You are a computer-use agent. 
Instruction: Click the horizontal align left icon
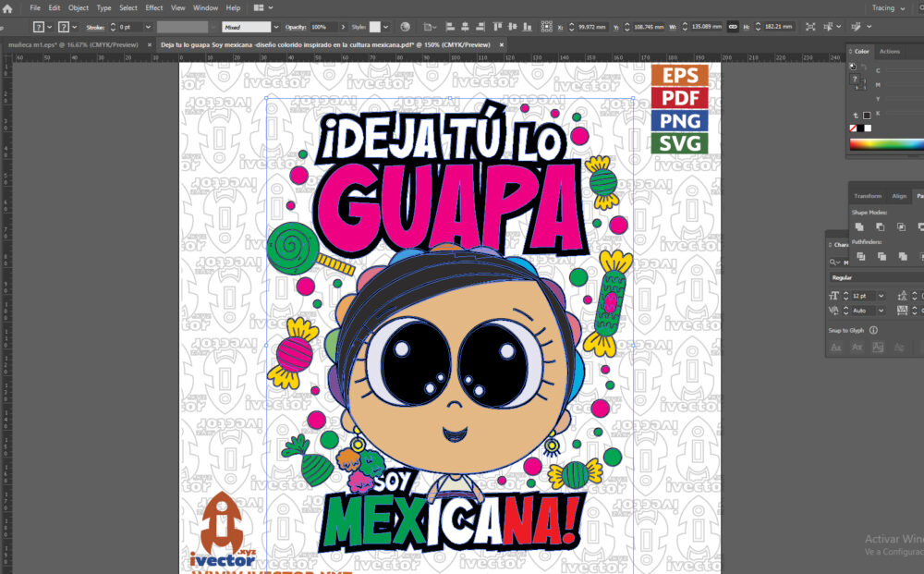click(450, 27)
